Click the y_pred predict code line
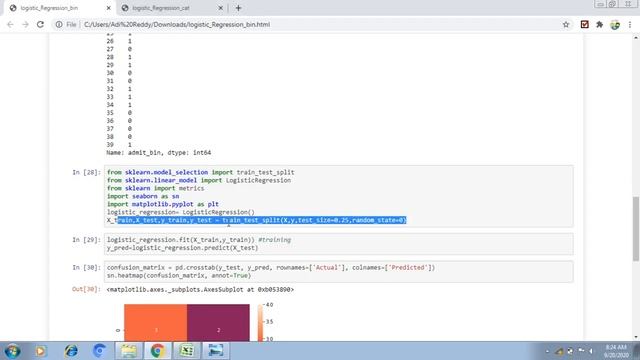 pos(182,248)
